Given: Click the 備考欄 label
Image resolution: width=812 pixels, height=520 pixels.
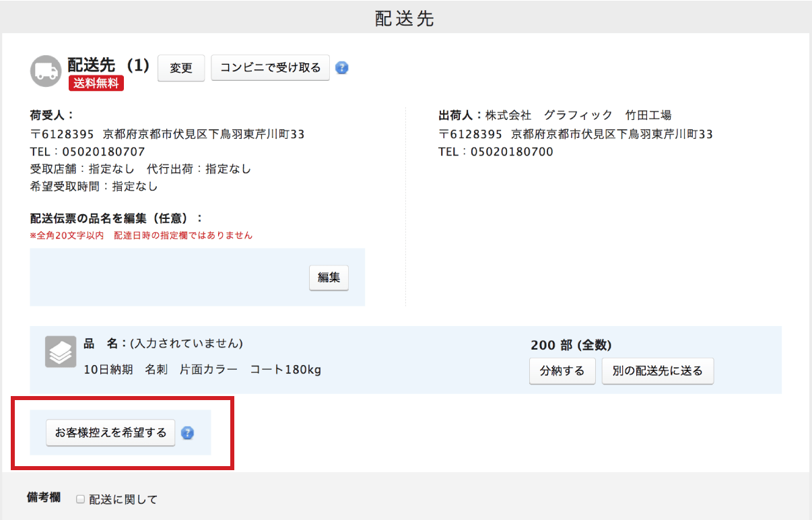Looking at the screenshot, I should [x=45, y=498].
